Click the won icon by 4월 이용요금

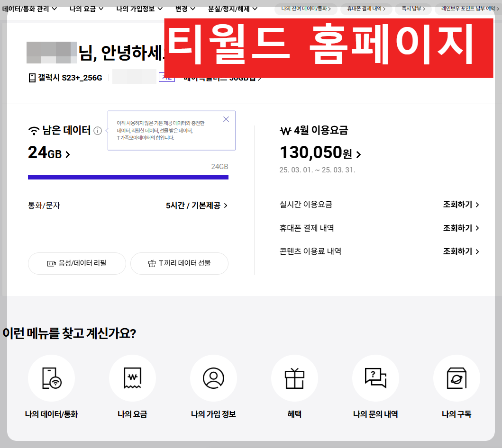(x=285, y=131)
